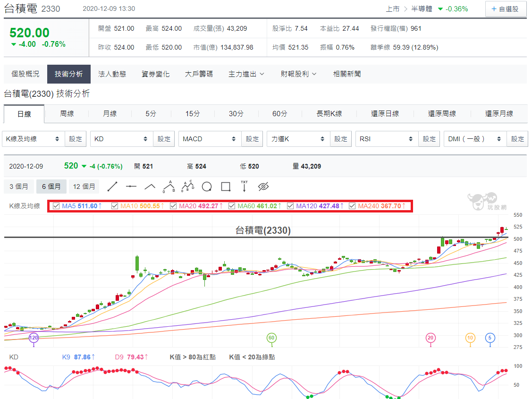Click 設定 button beside K線及均線

tap(76, 139)
